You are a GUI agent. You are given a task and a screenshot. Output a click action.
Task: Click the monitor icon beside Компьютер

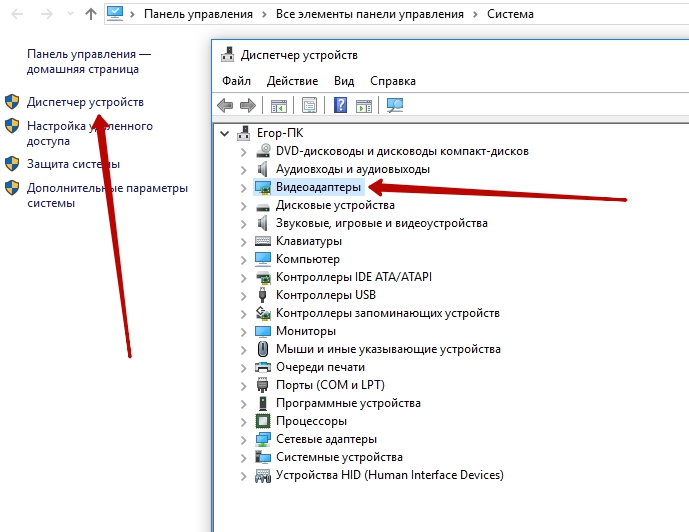coord(263,259)
